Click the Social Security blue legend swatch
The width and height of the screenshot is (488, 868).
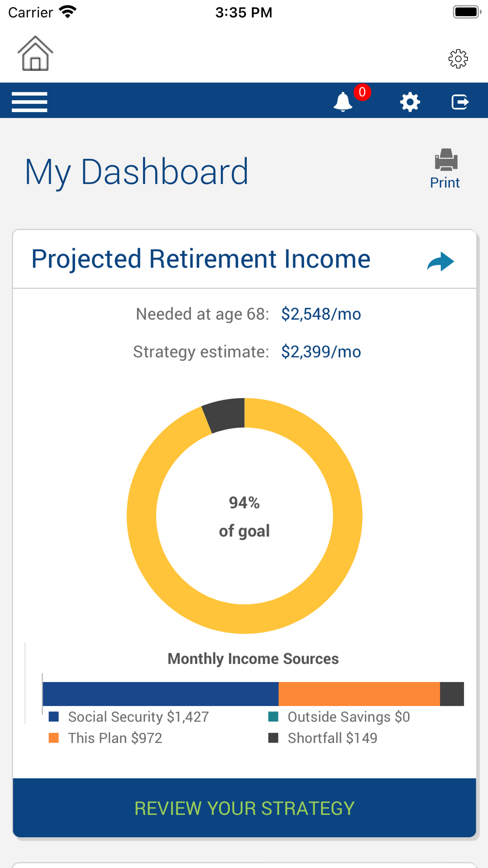(54, 717)
